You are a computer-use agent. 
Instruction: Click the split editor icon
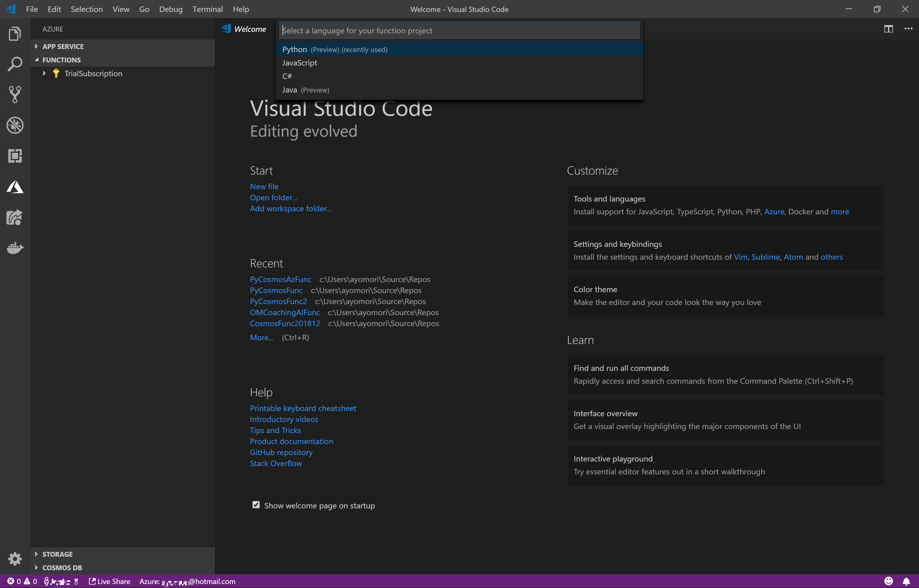pos(888,29)
